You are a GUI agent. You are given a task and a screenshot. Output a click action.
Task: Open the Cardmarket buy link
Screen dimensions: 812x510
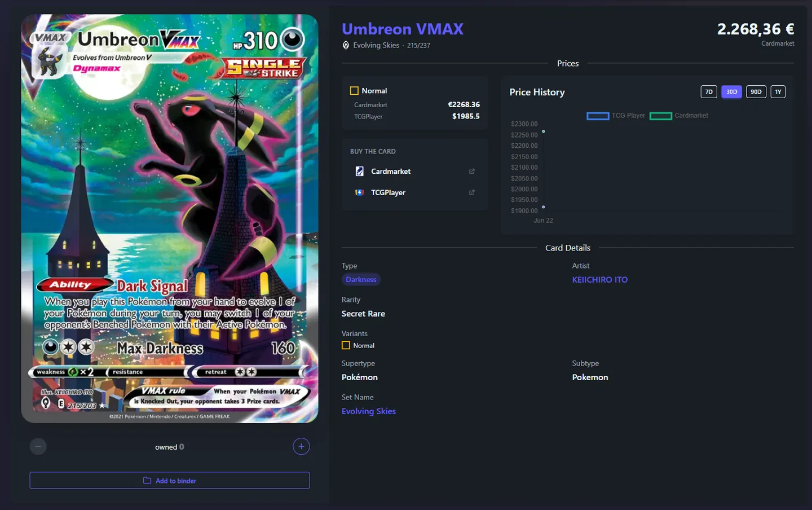point(414,172)
